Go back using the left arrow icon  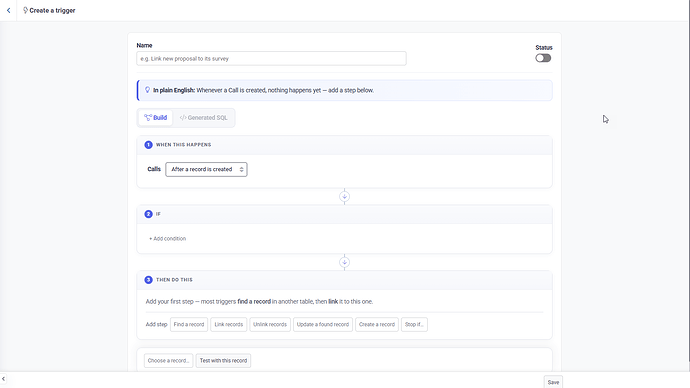tap(8, 10)
